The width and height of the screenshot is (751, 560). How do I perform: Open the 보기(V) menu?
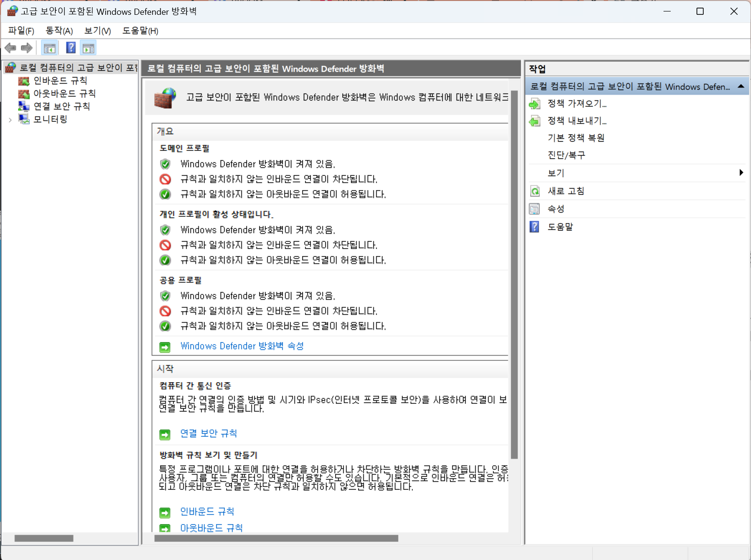[98, 31]
